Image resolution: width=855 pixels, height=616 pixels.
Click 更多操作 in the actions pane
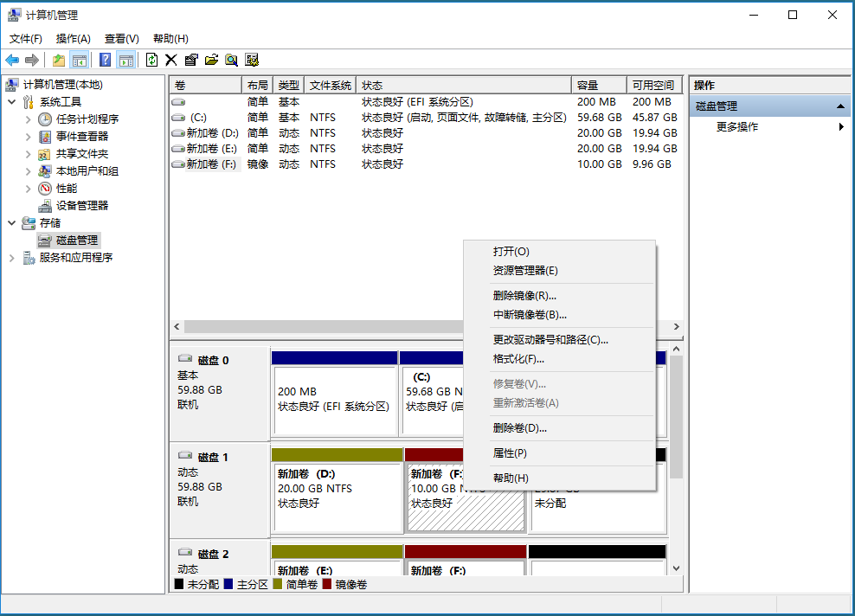click(x=737, y=127)
